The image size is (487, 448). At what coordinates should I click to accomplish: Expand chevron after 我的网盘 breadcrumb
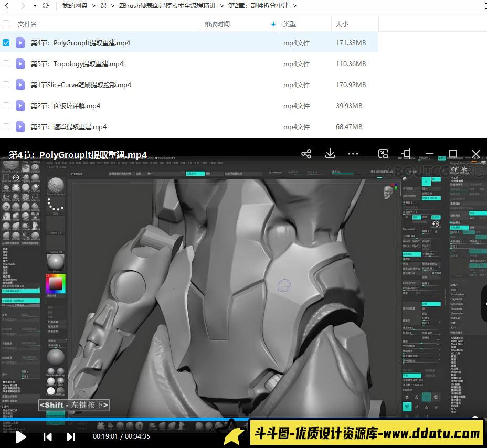pos(94,6)
